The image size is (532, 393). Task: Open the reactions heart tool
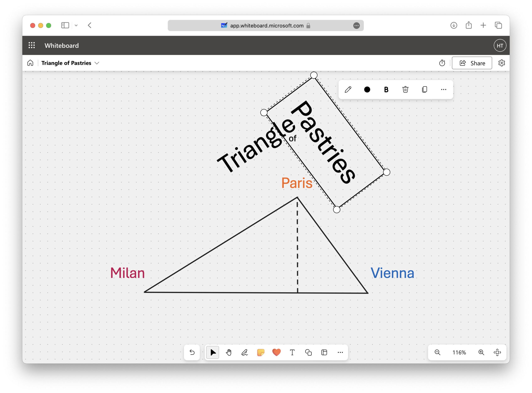pos(276,352)
